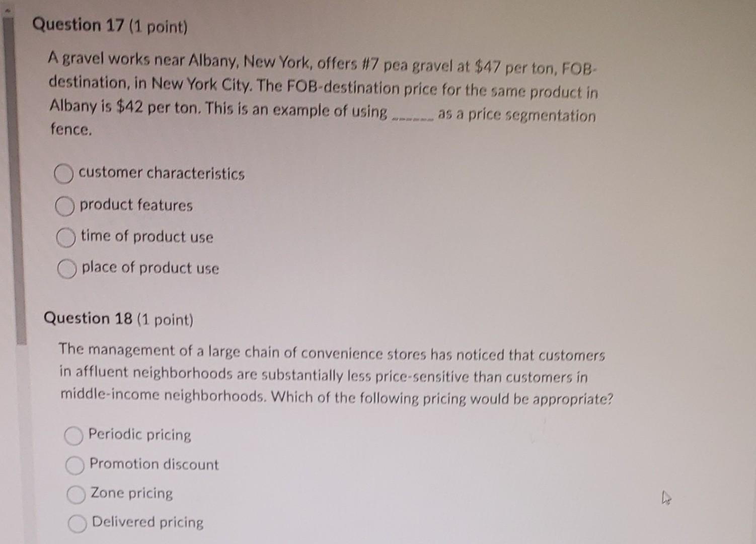
Task: Click the Promotion discount label text
Action: (154, 465)
